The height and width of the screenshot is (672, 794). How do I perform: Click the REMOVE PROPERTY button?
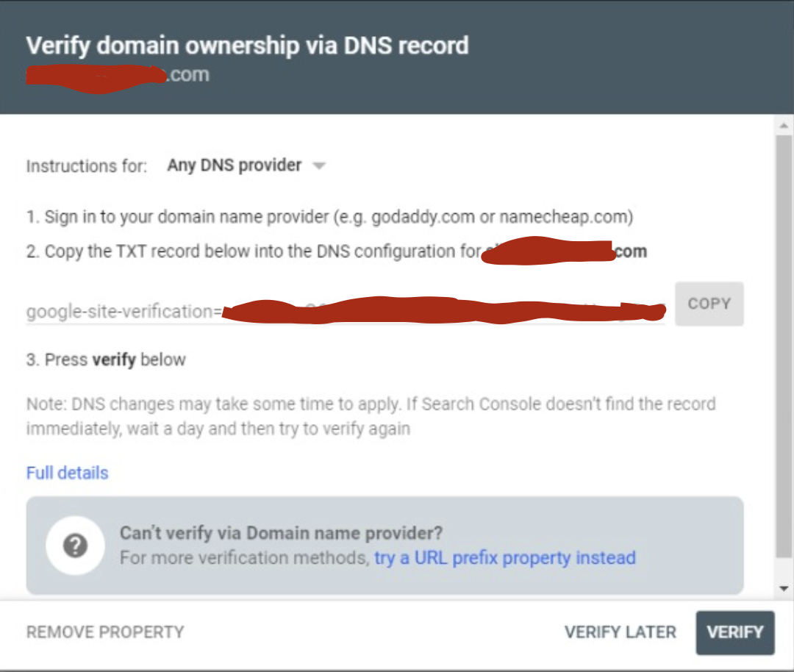tap(105, 632)
